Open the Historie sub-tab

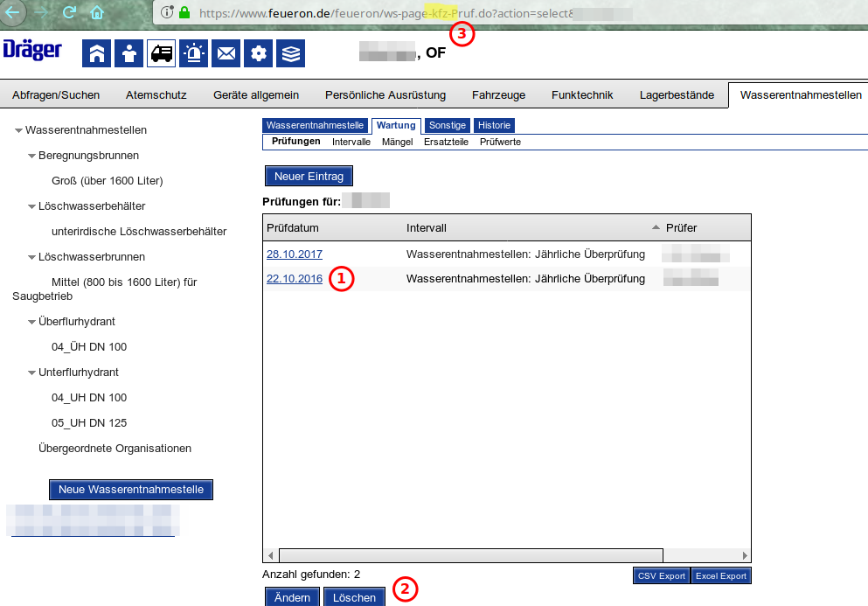click(494, 125)
